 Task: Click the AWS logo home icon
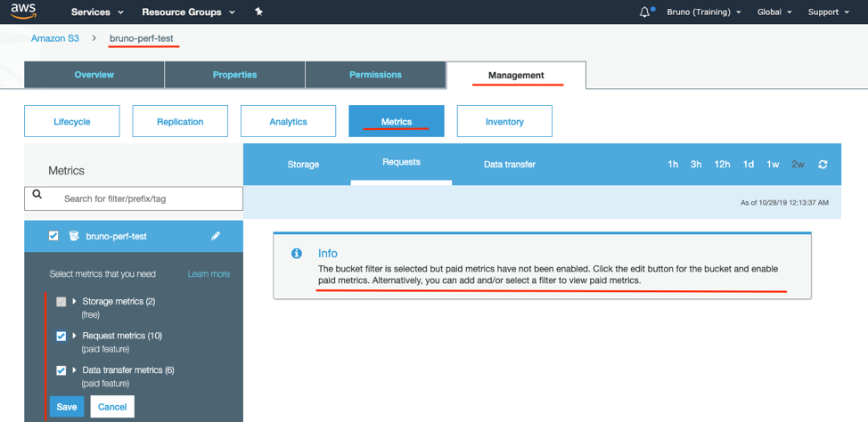pos(23,11)
